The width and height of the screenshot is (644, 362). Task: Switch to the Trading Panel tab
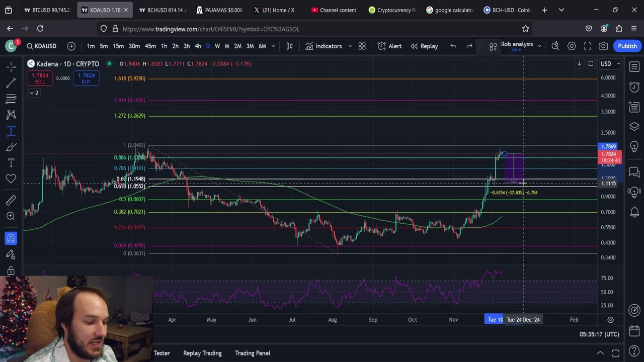253,353
